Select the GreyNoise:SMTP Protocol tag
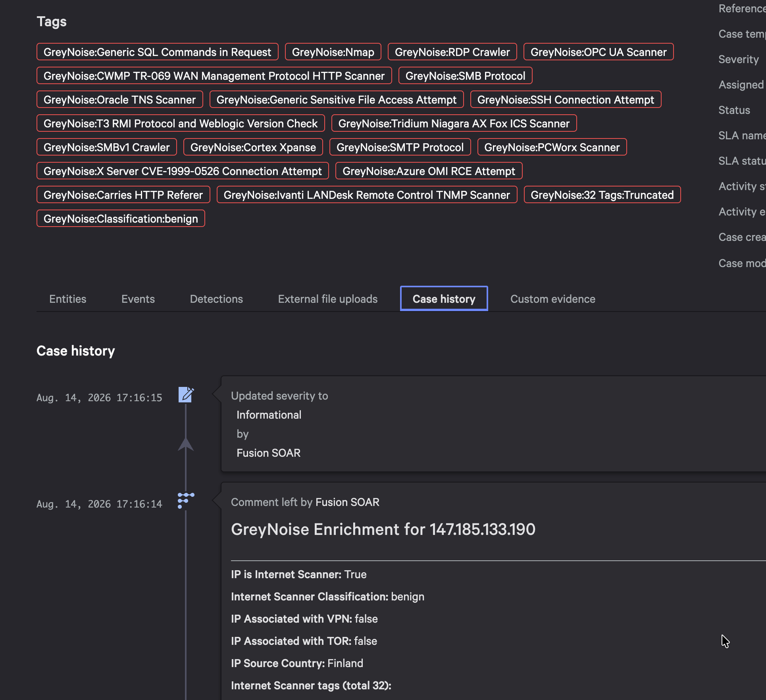 400,147
